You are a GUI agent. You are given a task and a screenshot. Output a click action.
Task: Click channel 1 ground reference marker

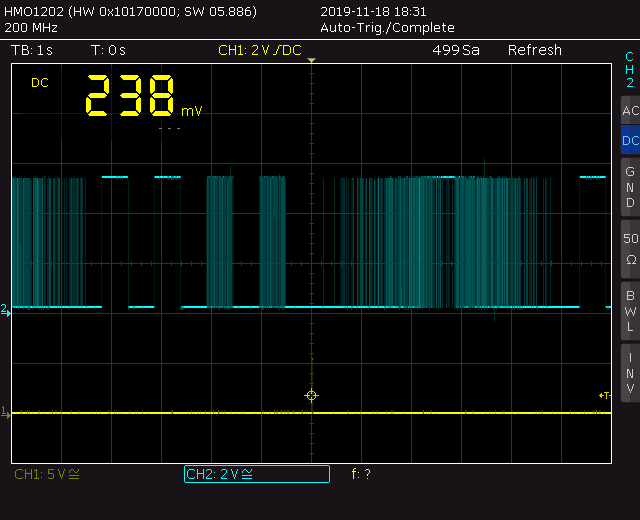click(5, 413)
